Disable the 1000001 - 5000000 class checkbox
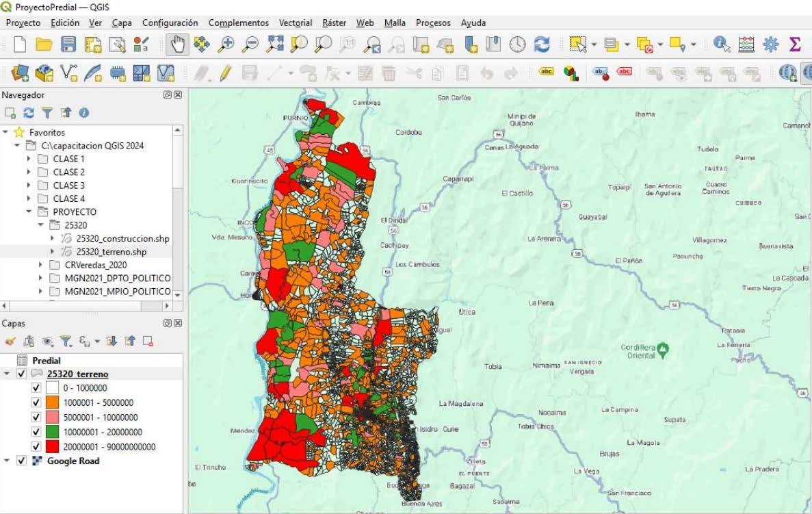 (36, 402)
